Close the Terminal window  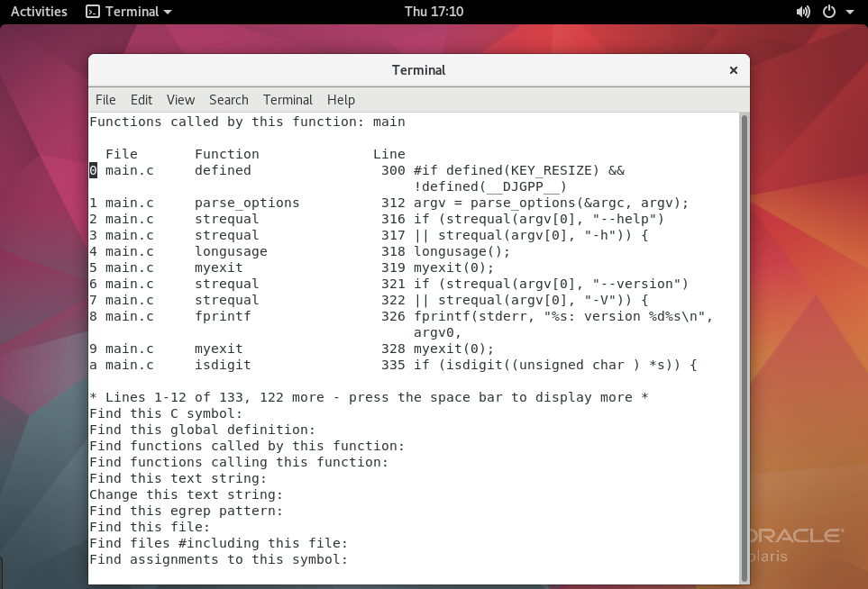click(x=734, y=70)
